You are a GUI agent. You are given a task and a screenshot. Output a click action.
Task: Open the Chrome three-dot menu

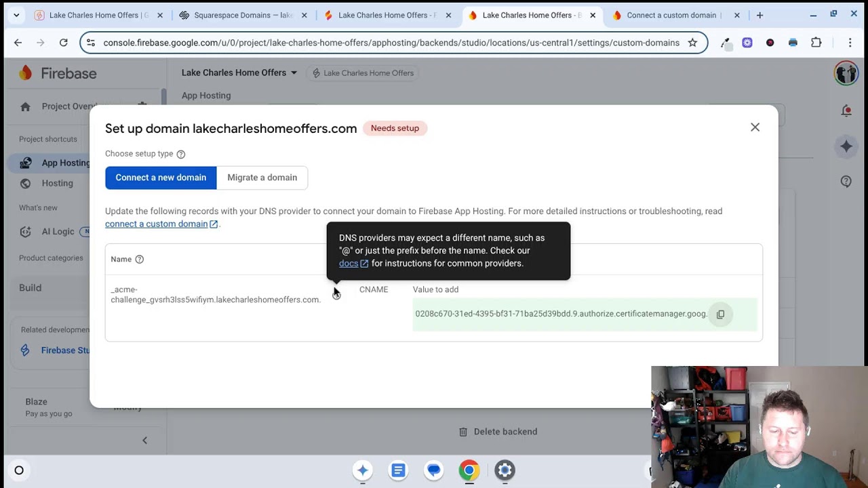coord(850,43)
